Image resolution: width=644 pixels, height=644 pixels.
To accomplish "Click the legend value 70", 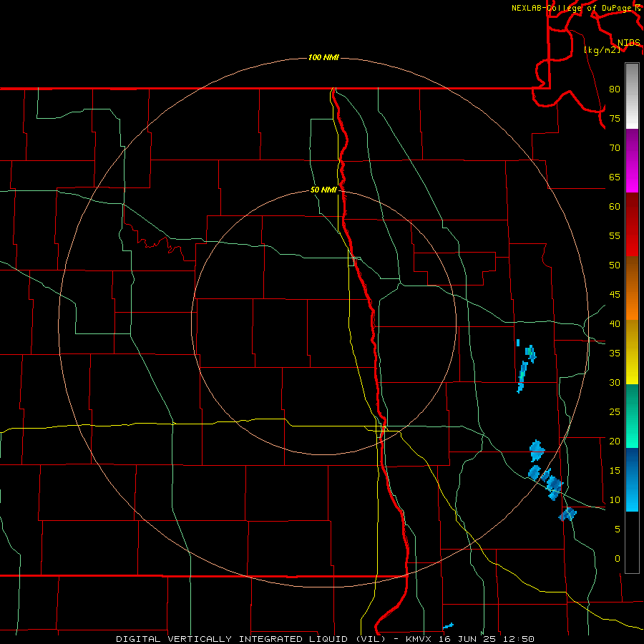I will (615, 148).
